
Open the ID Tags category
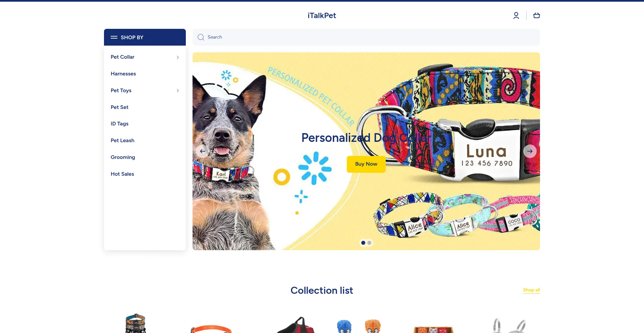coord(119,124)
